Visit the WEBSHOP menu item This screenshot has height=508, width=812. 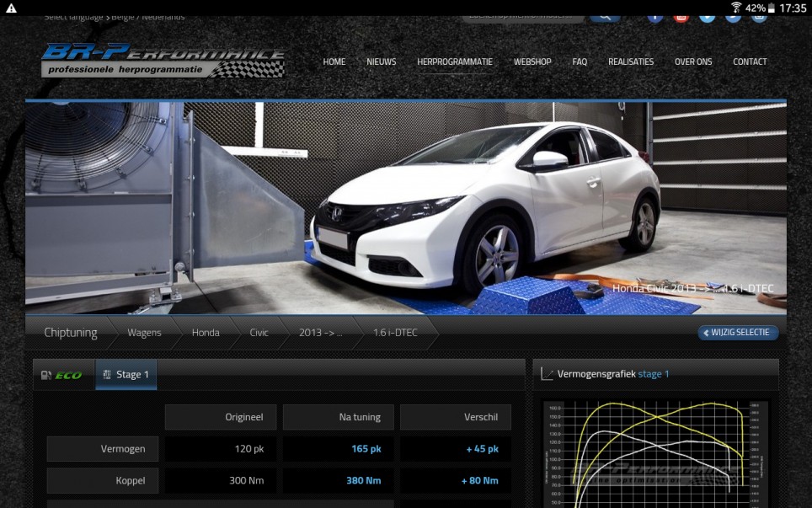click(x=532, y=61)
